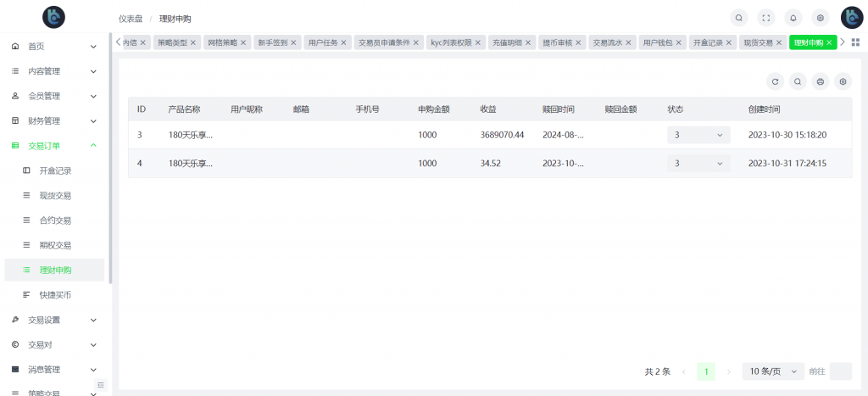
Task: Close the 用户钱包 tab
Action: 678,42
